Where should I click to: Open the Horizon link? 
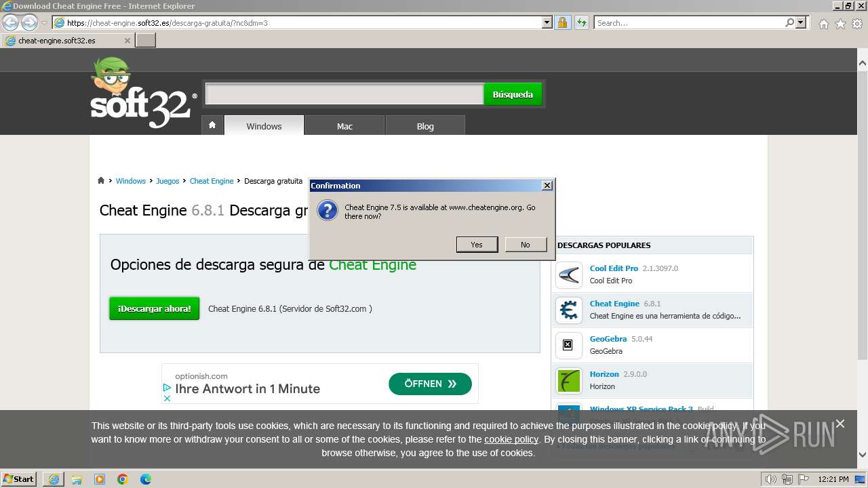604,374
